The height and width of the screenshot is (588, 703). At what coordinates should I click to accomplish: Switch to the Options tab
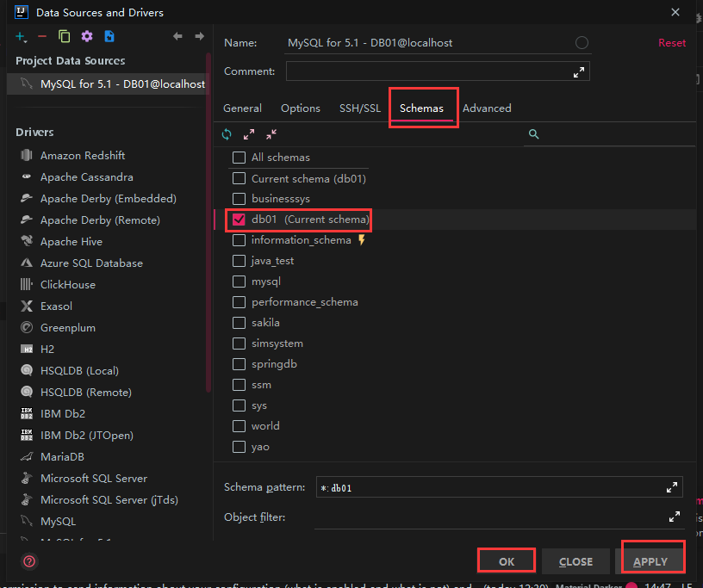pyautogui.click(x=301, y=108)
